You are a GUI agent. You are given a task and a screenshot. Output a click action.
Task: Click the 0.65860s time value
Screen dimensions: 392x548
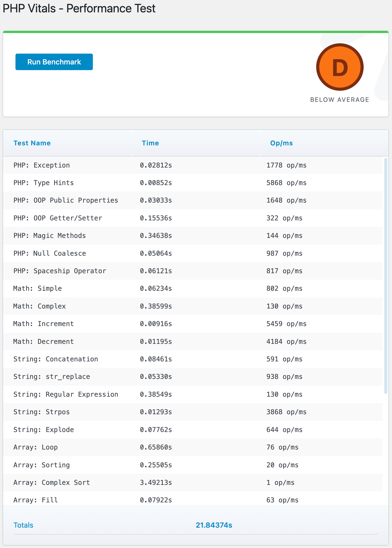click(156, 447)
